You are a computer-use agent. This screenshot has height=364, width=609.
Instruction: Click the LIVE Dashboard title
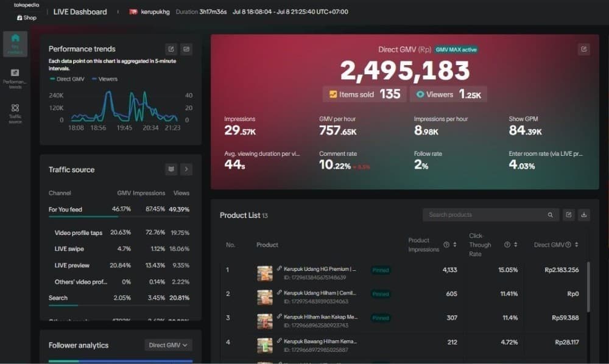(x=80, y=12)
